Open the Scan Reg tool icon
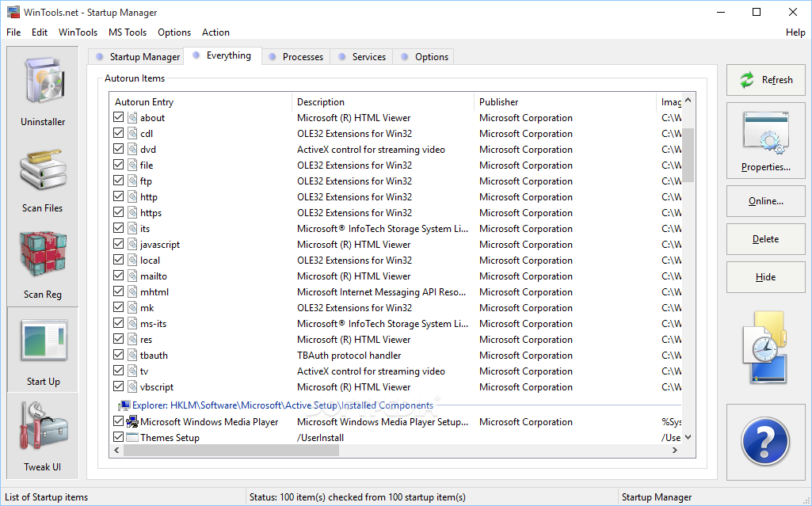 point(44,254)
